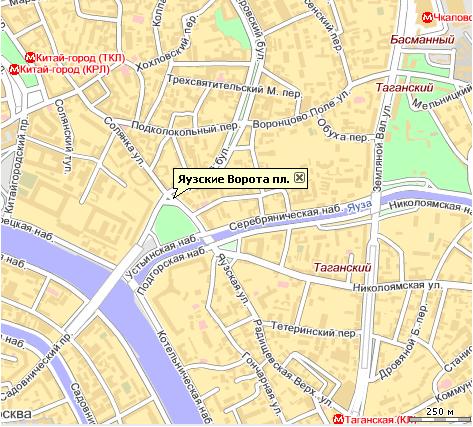This screenshot has width=473, height=427.
Task: Click the Китай-город (КРЛ) metro icon
Action: point(14,70)
